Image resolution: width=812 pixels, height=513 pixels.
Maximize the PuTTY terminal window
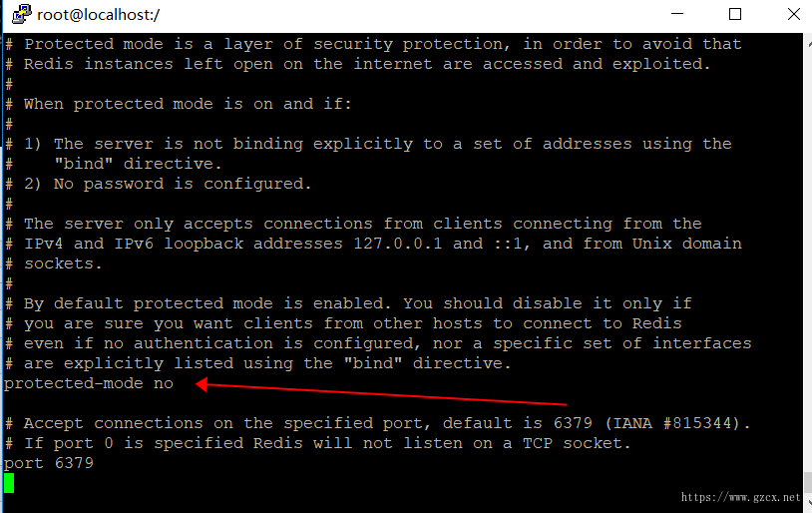tap(735, 14)
